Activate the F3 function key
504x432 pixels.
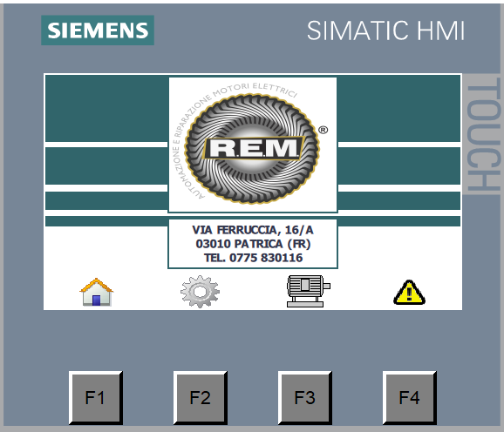(x=304, y=398)
